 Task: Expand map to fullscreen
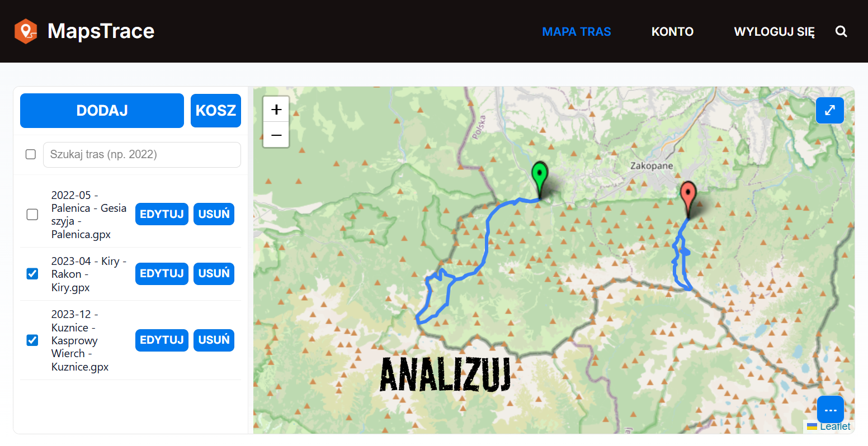click(830, 110)
